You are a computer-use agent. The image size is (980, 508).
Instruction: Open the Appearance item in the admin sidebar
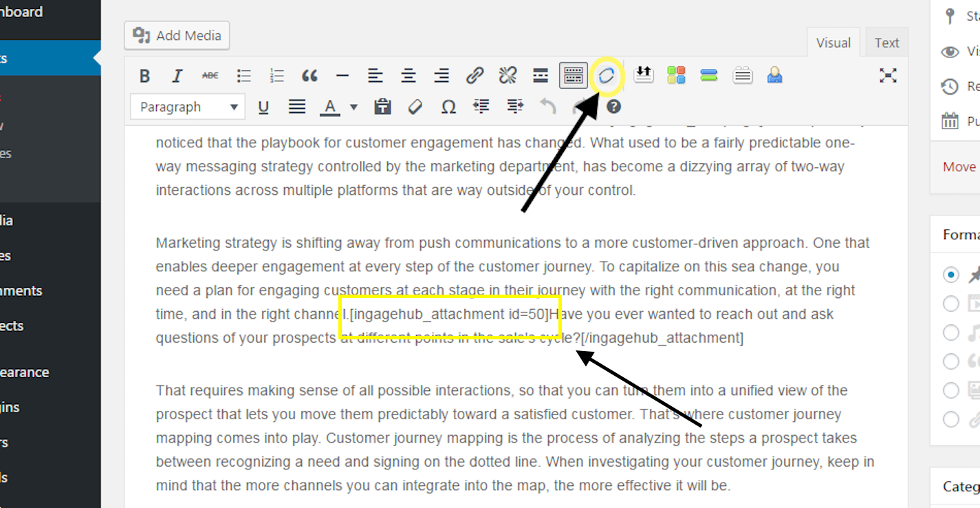point(25,372)
